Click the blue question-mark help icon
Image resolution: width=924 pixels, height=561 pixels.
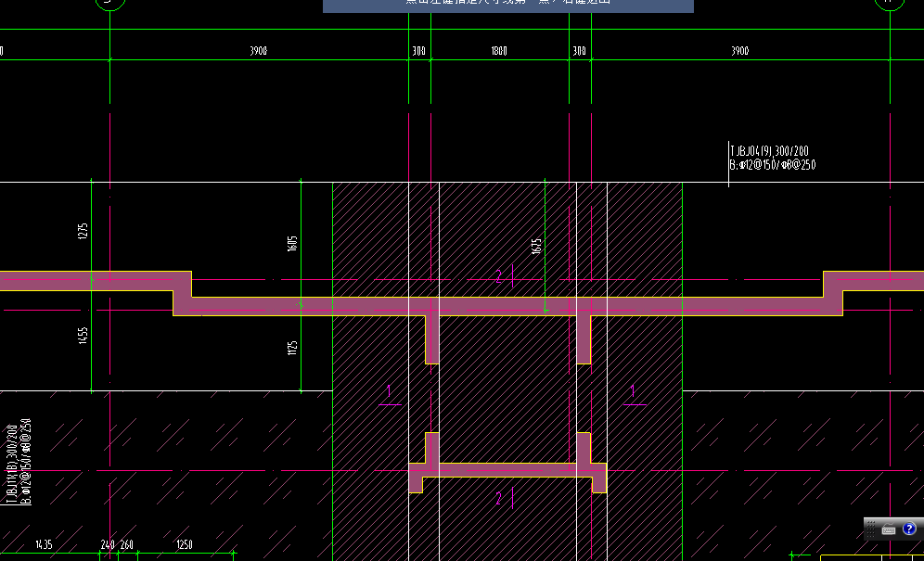pyautogui.click(x=909, y=529)
